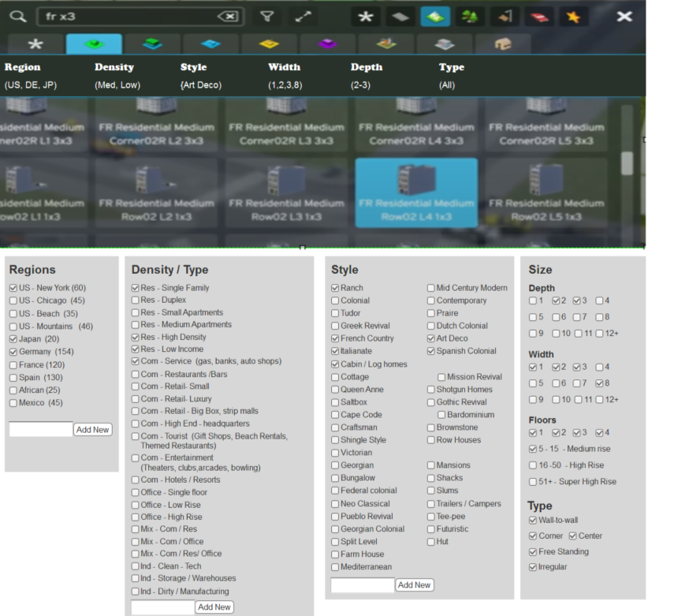
Task: Select the asterisk all-assets icon in top toolbar
Action: coord(365,17)
